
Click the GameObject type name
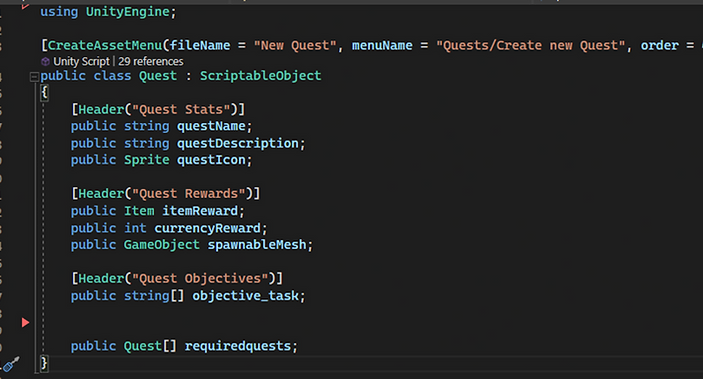point(162,245)
